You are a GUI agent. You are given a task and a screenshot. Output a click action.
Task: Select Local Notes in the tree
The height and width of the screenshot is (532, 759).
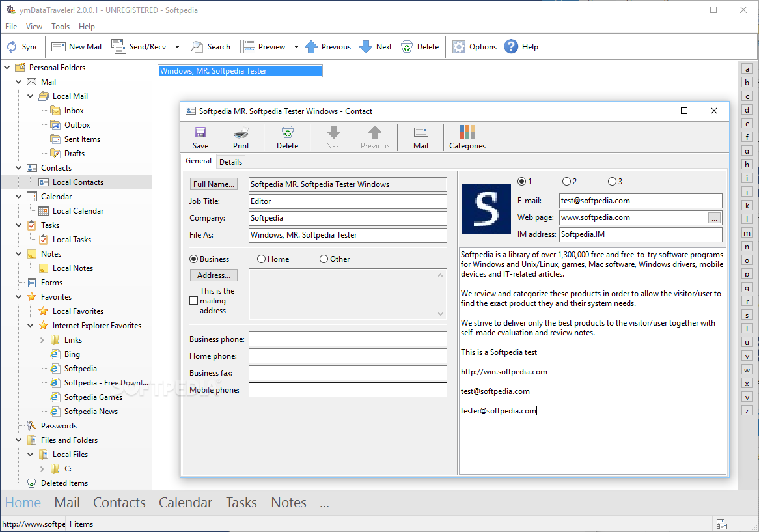(x=73, y=268)
